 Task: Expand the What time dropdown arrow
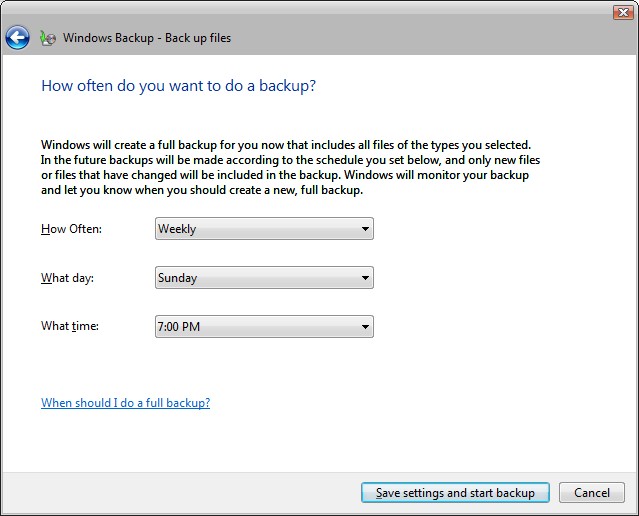pyautogui.click(x=364, y=326)
